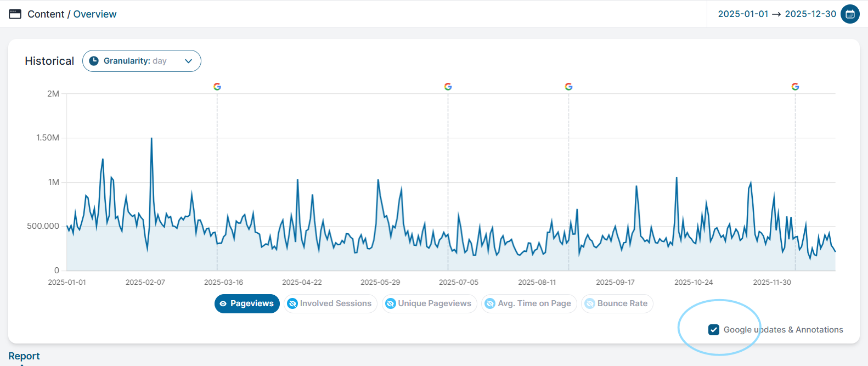The height and width of the screenshot is (366, 868).
Task: Click the 2M y-axis label
Action: point(53,94)
